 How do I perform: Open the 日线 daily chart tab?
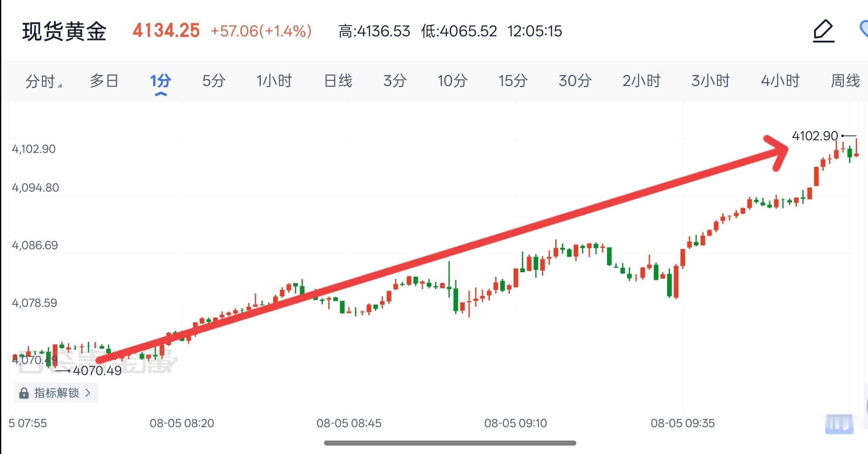click(x=338, y=80)
